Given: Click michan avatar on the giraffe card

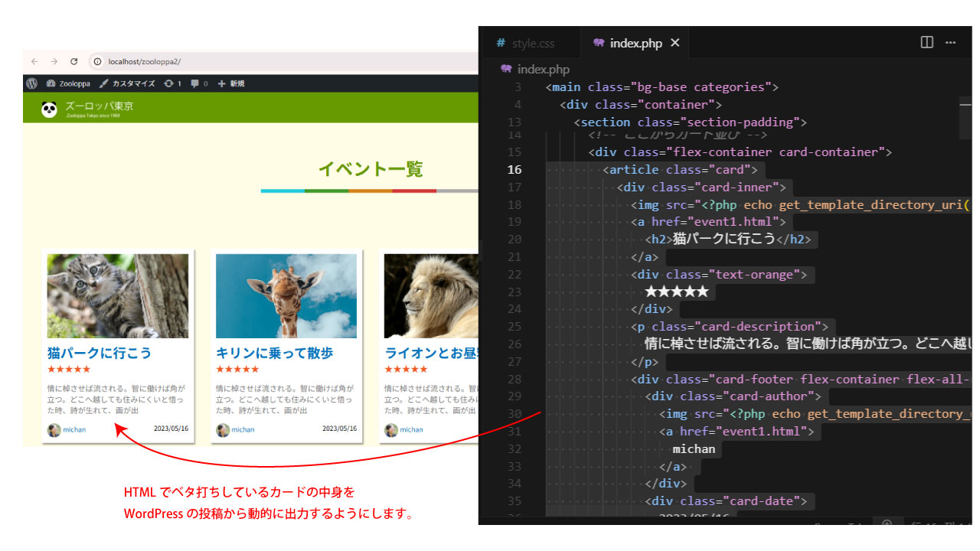Looking at the screenshot, I should (222, 430).
